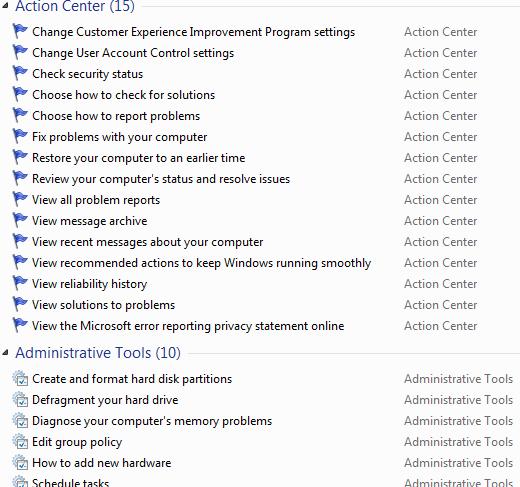Open Change User Account Control settings
520x487 pixels.
tap(133, 53)
